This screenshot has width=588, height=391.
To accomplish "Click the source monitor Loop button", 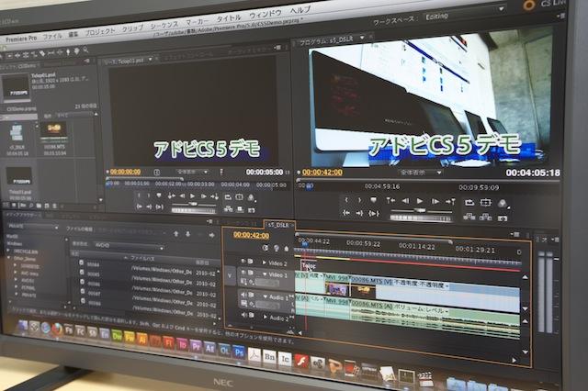I will pos(228,196).
